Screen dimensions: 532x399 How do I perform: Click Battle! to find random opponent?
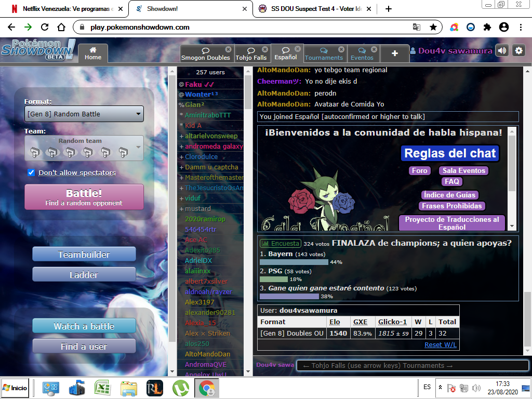coord(84,197)
